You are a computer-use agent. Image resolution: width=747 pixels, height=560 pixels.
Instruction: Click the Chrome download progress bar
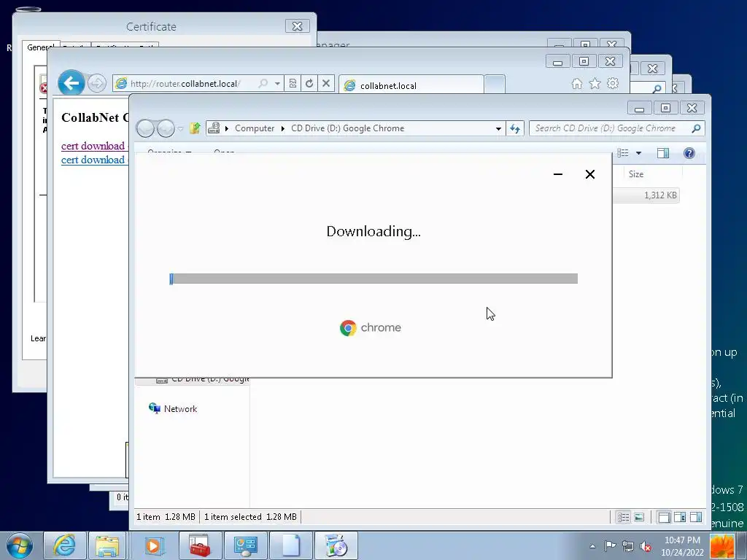(373, 279)
